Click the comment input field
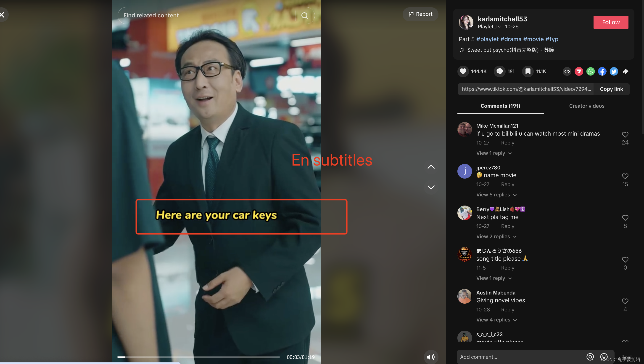The height and width of the screenshot is (364, 644). 520,357
